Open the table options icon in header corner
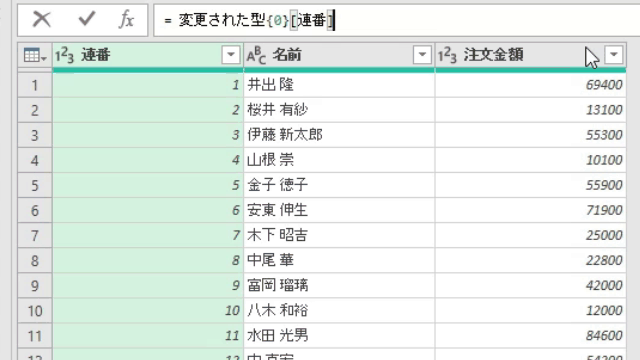This screenshot has width=640, height=360. pos(35,55)
